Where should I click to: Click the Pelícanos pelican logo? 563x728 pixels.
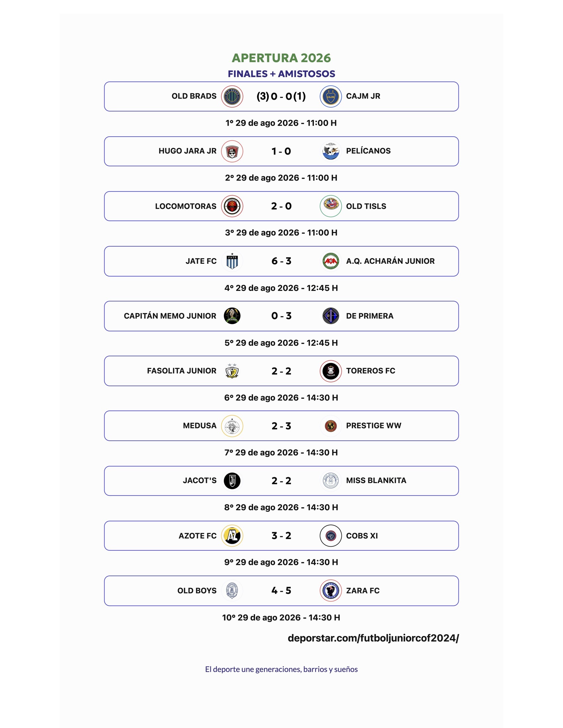[331, 151]
